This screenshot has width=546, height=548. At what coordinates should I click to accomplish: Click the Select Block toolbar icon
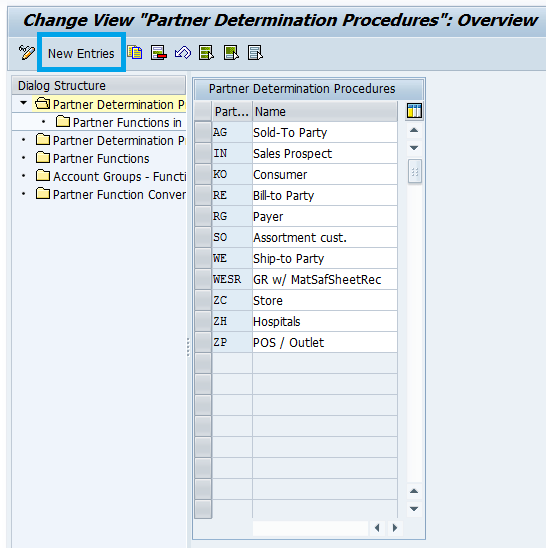pyautogui.click(x=231, y=53)
